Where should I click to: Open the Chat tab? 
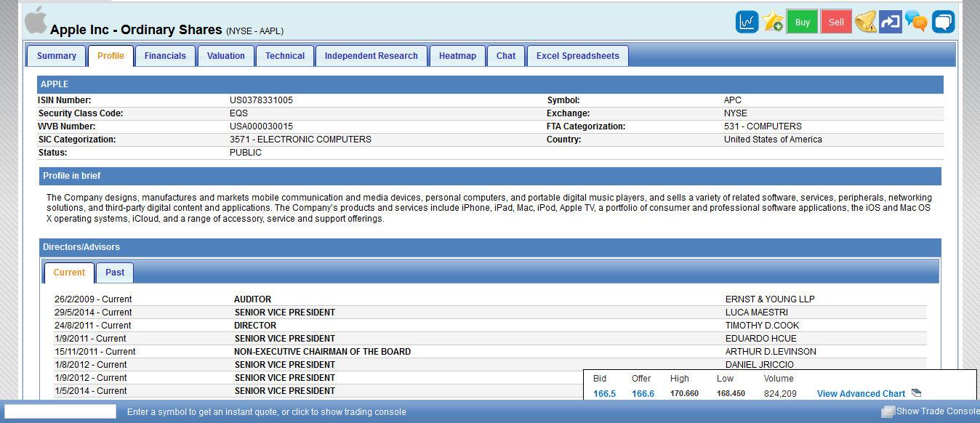tap(506, 56)
